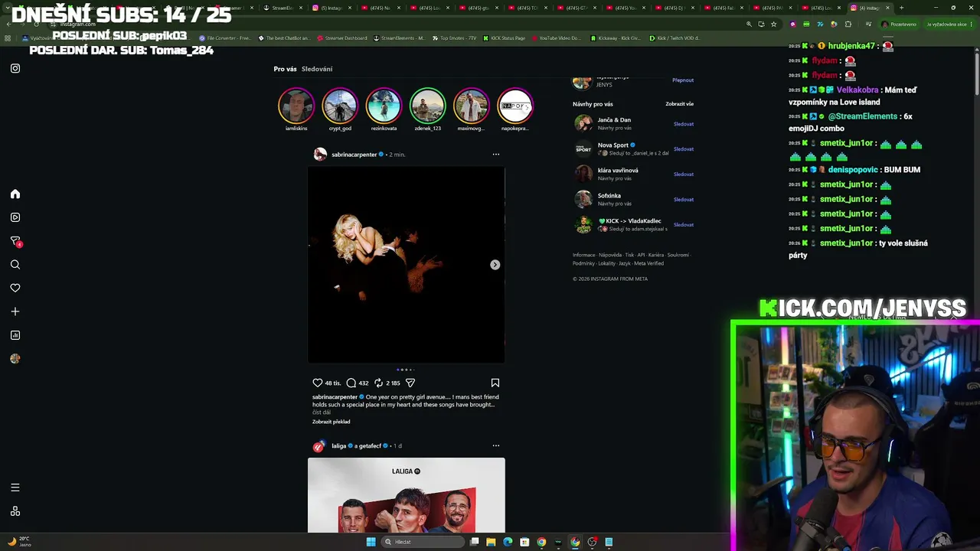This screenshot has width=980, height=551.
Task: Repost the sabrinacarpenter post
Action: tap(378, 383)
